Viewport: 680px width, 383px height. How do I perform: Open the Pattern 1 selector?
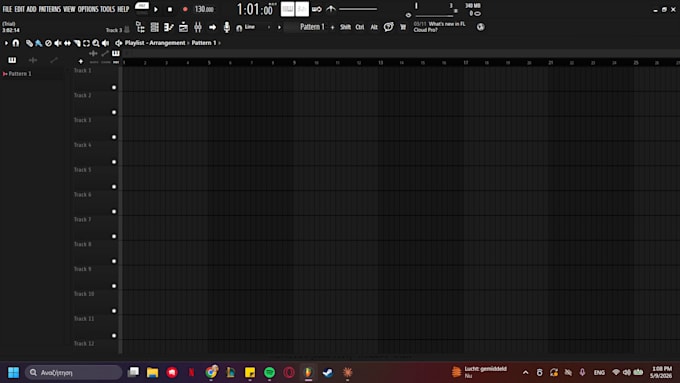click(x=312, y=27)
